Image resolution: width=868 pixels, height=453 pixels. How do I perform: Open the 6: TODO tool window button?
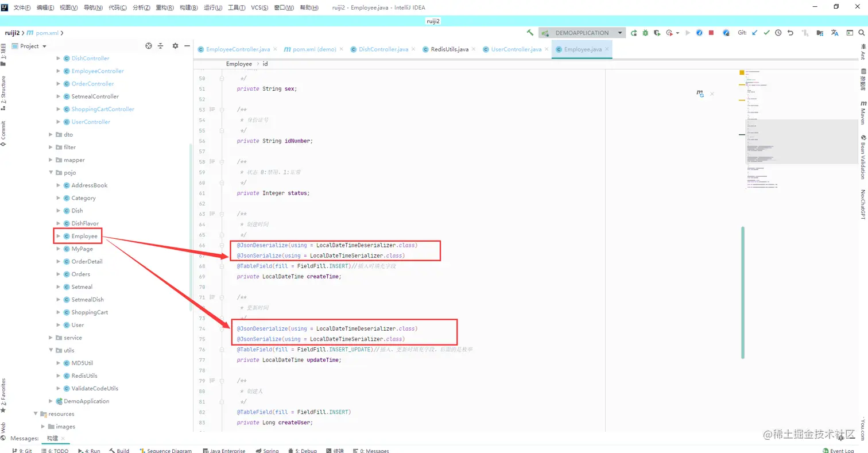click(x=54, y=451)
